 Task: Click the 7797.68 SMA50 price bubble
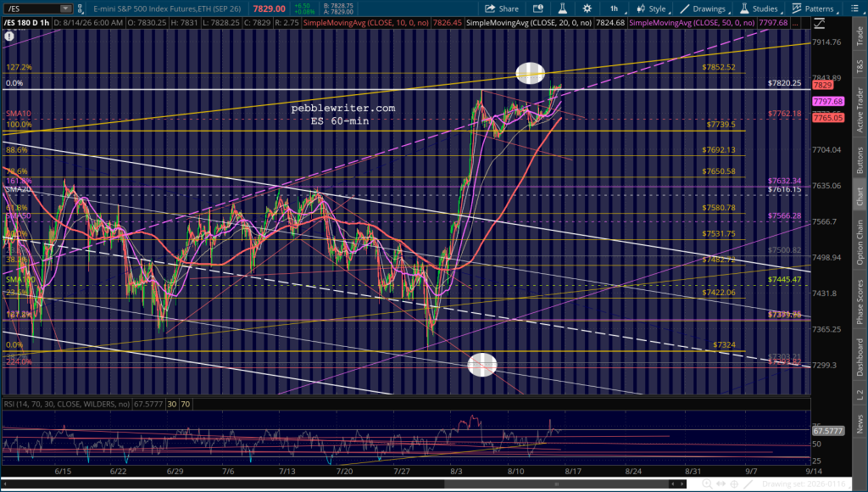828,102
